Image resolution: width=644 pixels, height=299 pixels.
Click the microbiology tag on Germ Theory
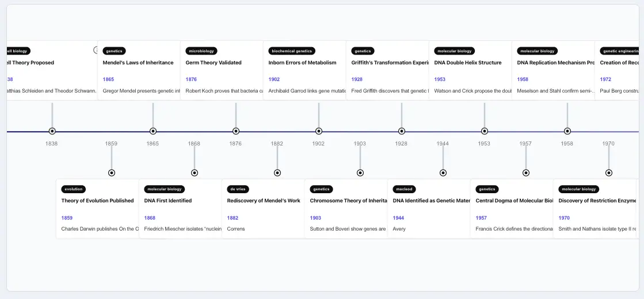click(201, 51)
